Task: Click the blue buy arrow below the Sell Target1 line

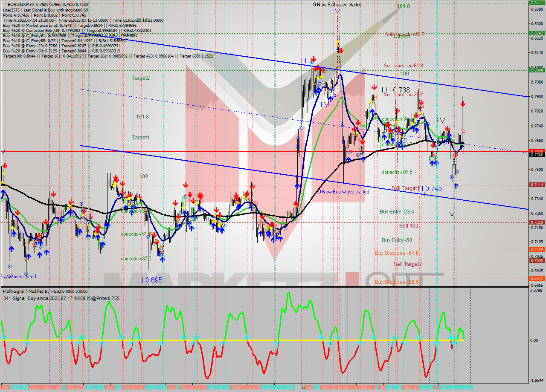Action: point(456,186)
